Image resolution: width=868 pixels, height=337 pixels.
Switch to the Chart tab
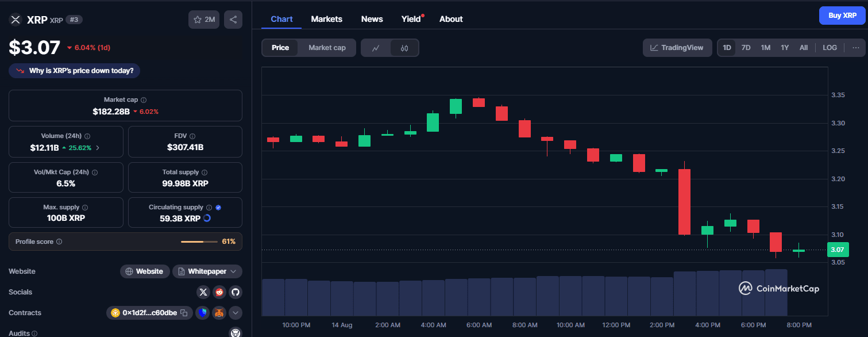click(281, 19)
